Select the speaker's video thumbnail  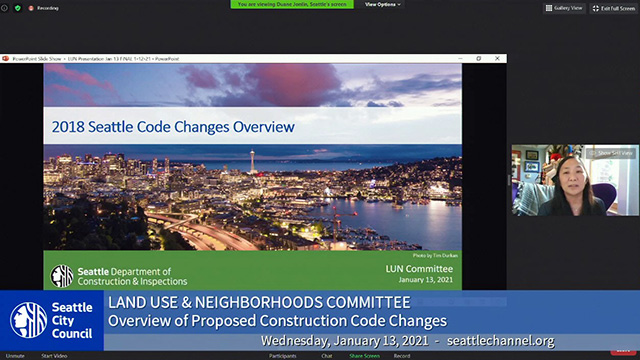(x=575, y=180)
